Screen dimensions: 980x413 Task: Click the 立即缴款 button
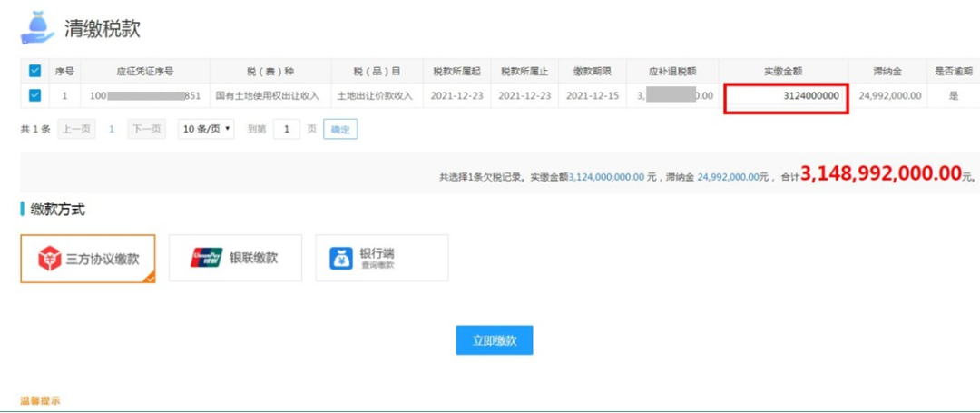(x=495, y=339)
